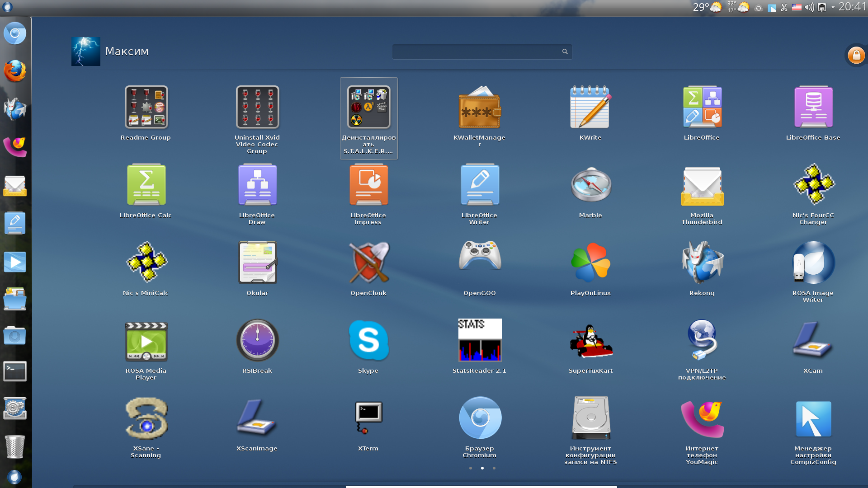The image size is (868, 488).
Task: Open the Максим user avatar thumbnail
Action: click(x=86, y=52)
